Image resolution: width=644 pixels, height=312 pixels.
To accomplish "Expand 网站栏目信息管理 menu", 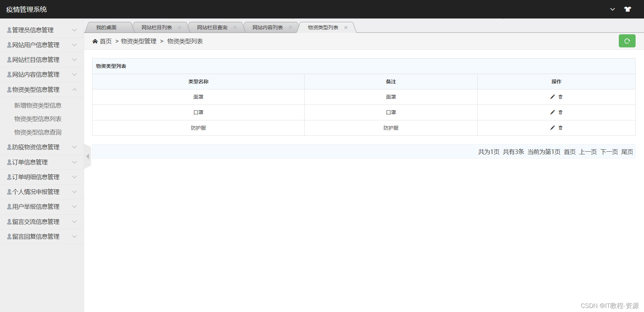I will tap(42, 60).
